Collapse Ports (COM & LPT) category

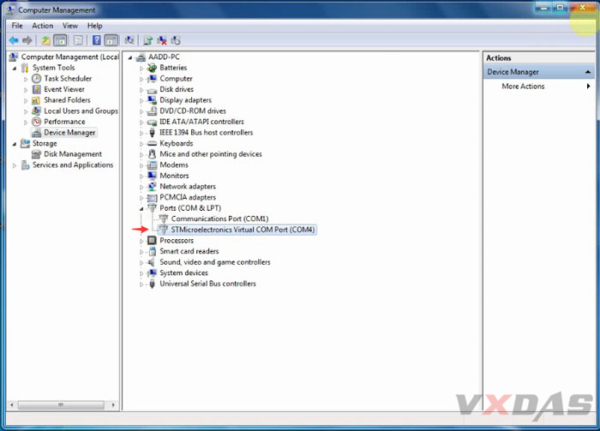141,209
